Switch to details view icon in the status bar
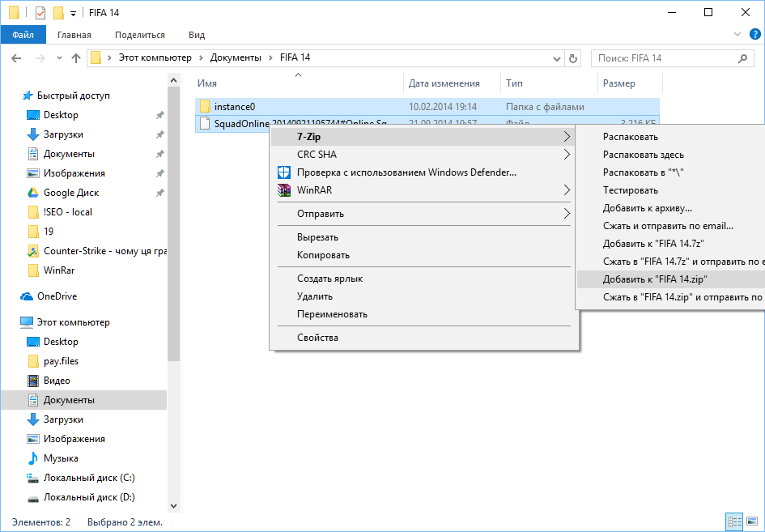 tap(734, 521)
